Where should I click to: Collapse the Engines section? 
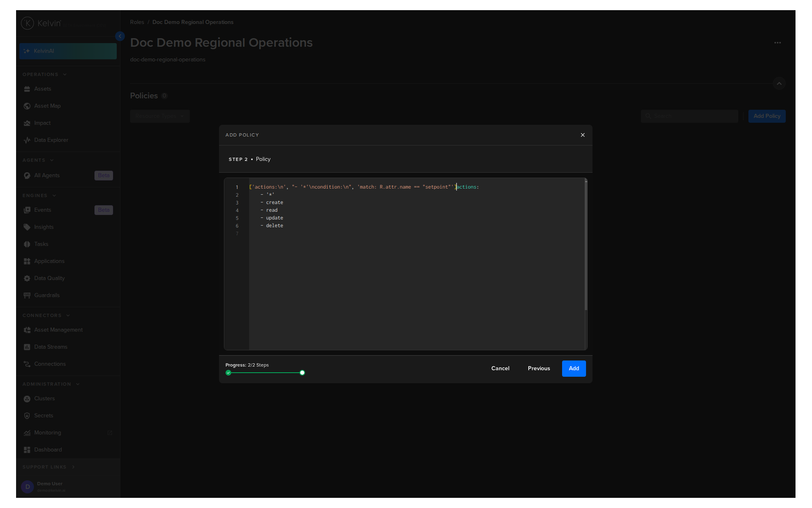point(54,196)
